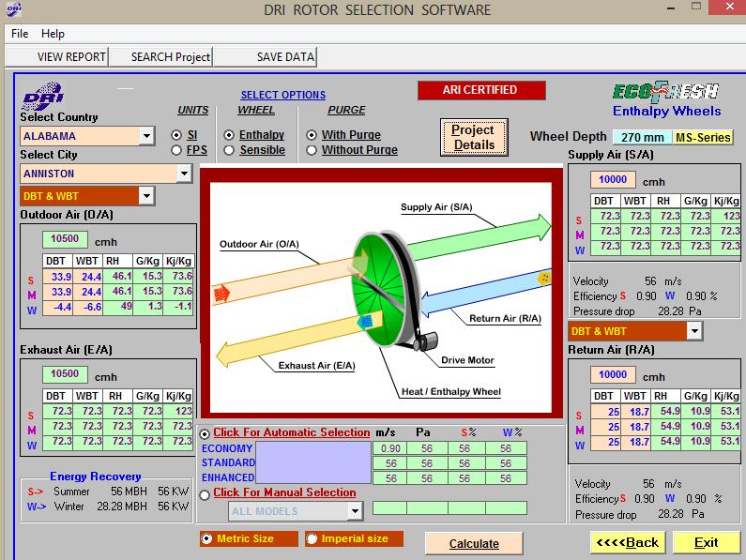Click the STANDARD row label
This screenshot has height=560, width=746.
tap(228, 462)
